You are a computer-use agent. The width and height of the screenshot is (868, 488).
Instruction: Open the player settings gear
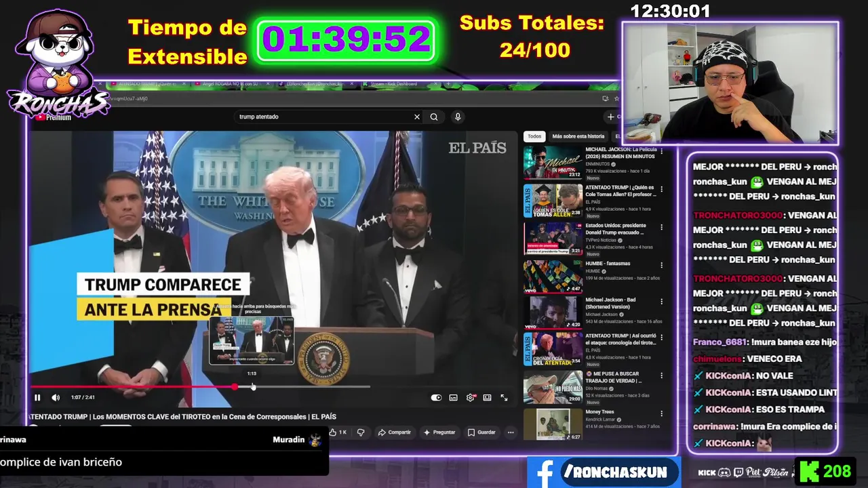coord(470,398)
